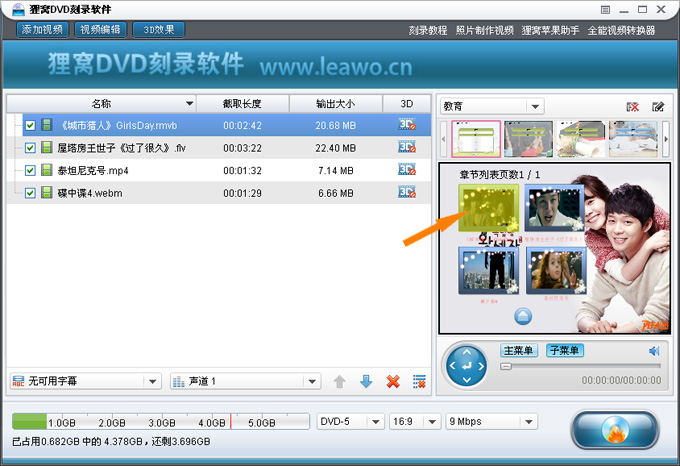Show next templates with right arrow

click(666, 139)
